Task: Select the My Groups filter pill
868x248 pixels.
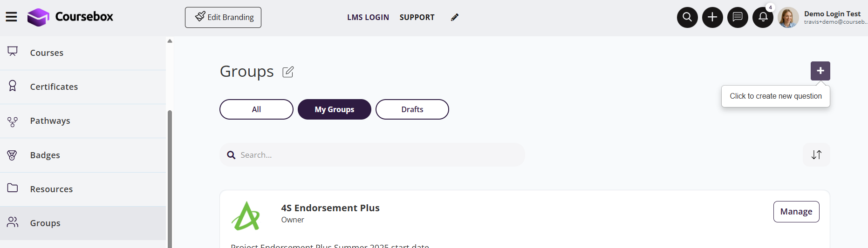Action: click(x=335, y=109)
